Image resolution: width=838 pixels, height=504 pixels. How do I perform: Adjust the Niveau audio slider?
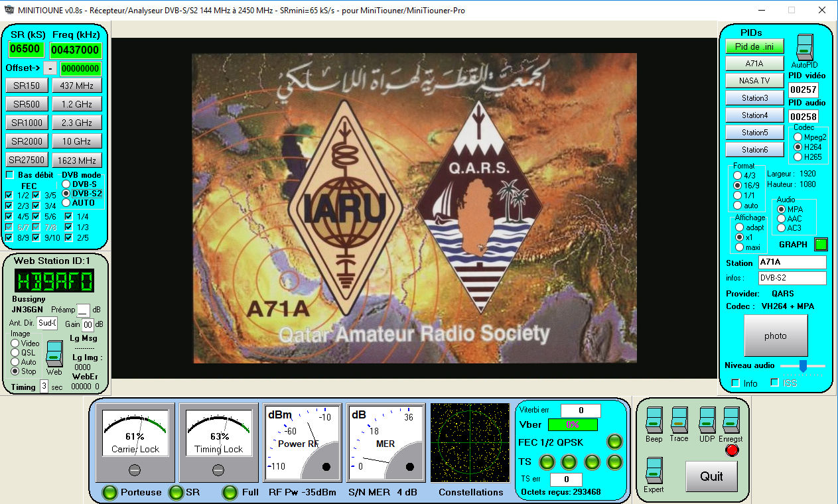point(803,365)
